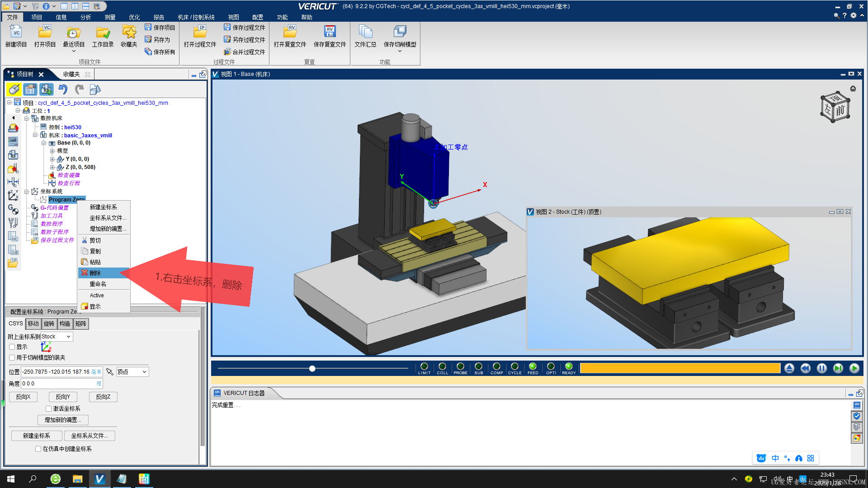Open the Windows Start menu
The width and height of the screenshot is (868, 488).
pyautogui.click(x=11, y=479)
